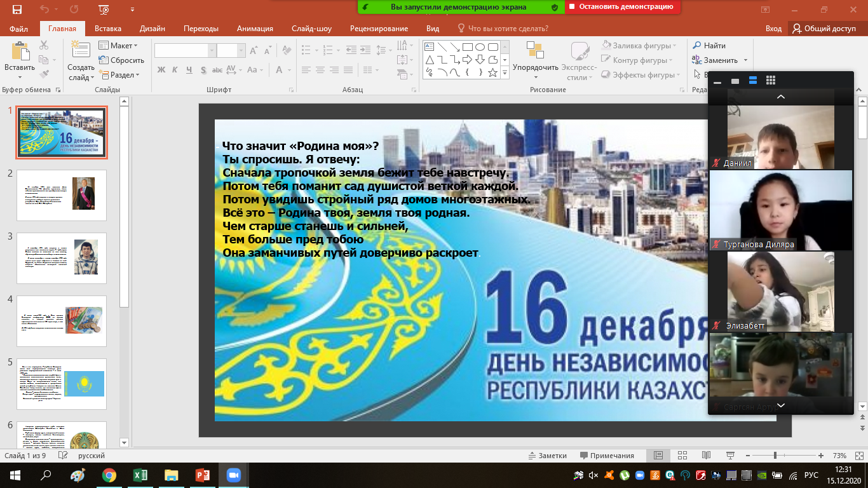This screenshot has width=868, height=488.
Task: Switch to the Вставка tab
Action: click(x=108, y=29)
